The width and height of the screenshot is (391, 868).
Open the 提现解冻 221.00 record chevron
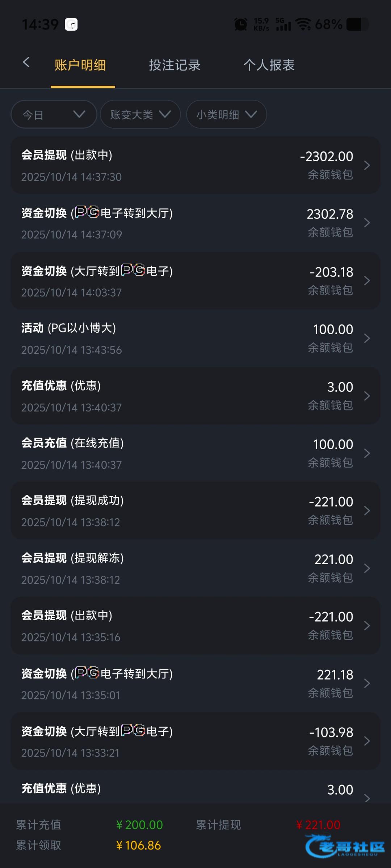[367, 568]
